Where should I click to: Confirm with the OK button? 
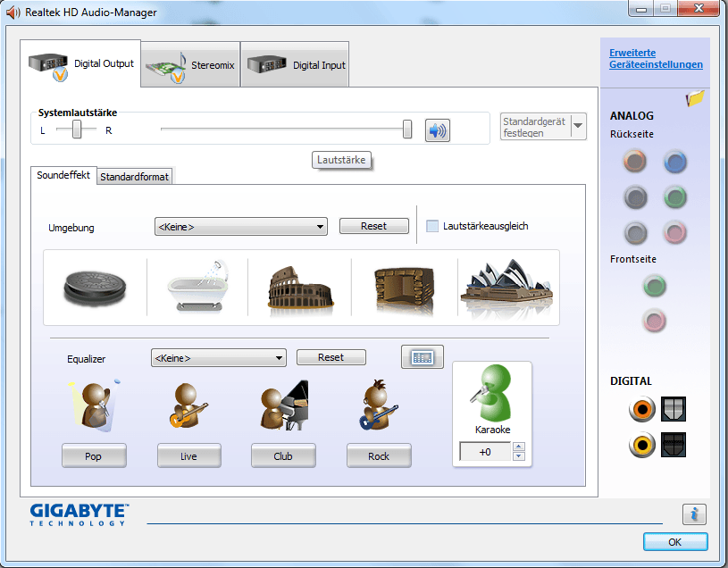[x=675, y=541]
